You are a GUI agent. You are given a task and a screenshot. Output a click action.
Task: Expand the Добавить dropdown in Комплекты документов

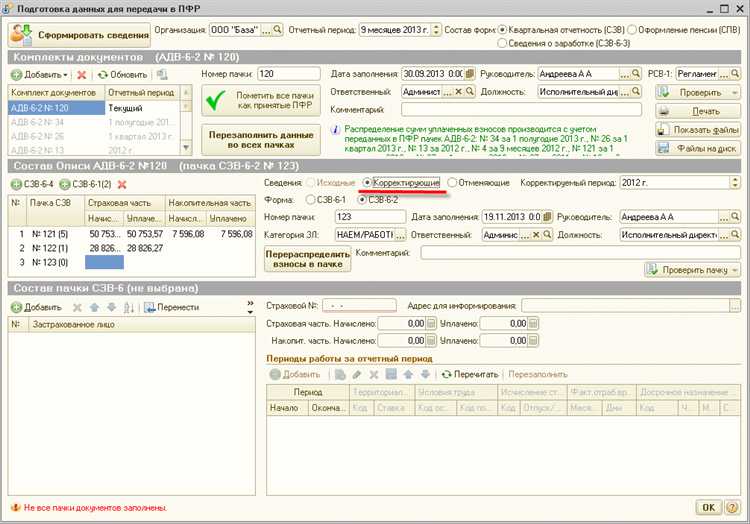[x=65, y=75]
